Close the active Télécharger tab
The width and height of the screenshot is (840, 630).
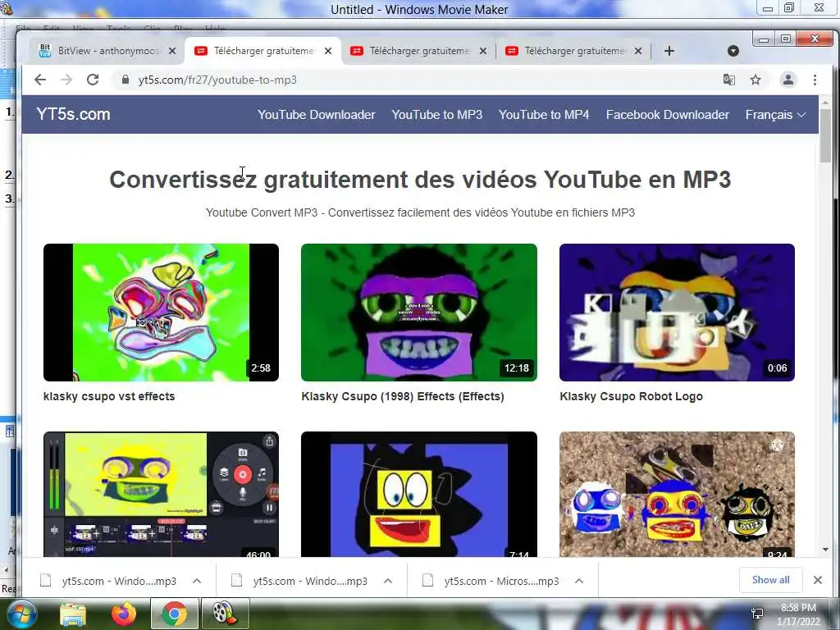click(x=328, y=51)
